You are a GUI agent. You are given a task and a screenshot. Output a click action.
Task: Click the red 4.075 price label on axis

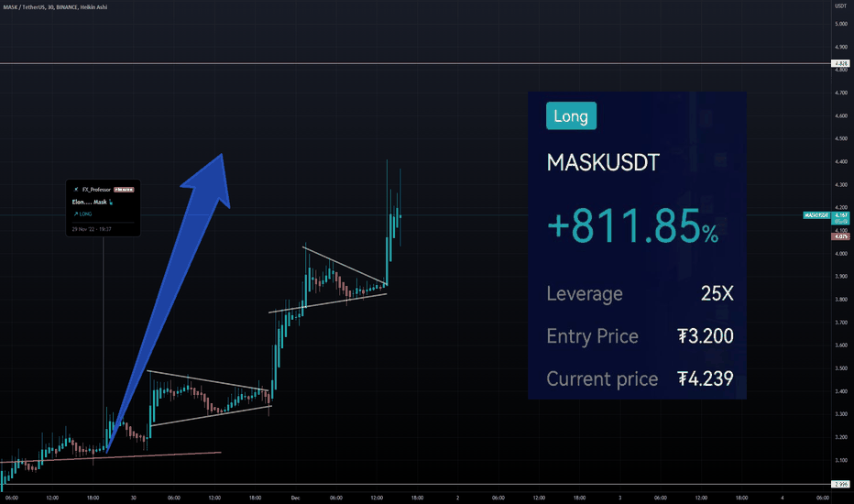click(x=840, y=236)
